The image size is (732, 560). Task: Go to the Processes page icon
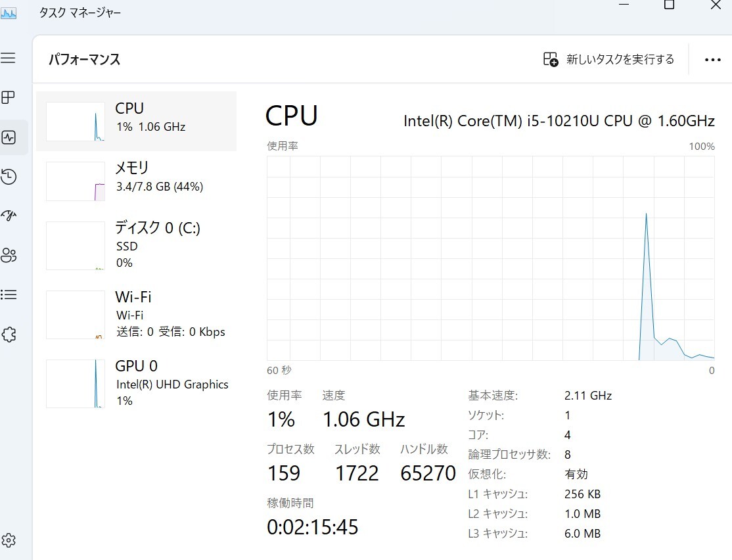pos(9,98)
